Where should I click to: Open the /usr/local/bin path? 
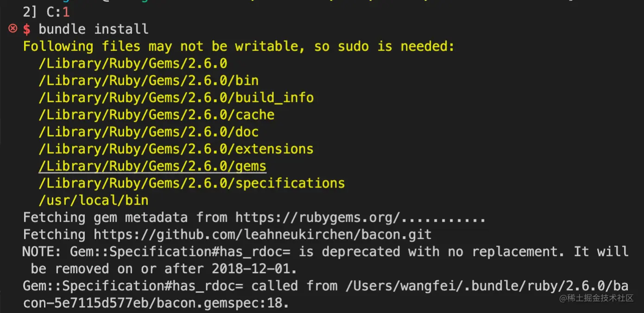[x=94, y=200]
